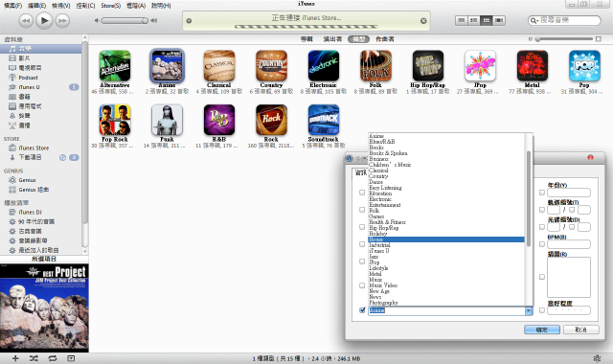
Task: Open the Pop genre tile
Action: 584,66
